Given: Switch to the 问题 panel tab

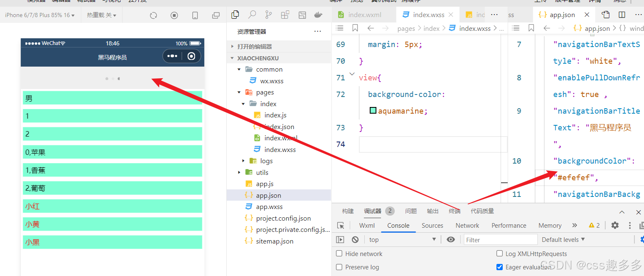Looking at the screenshot, I should tap(411, 211).
